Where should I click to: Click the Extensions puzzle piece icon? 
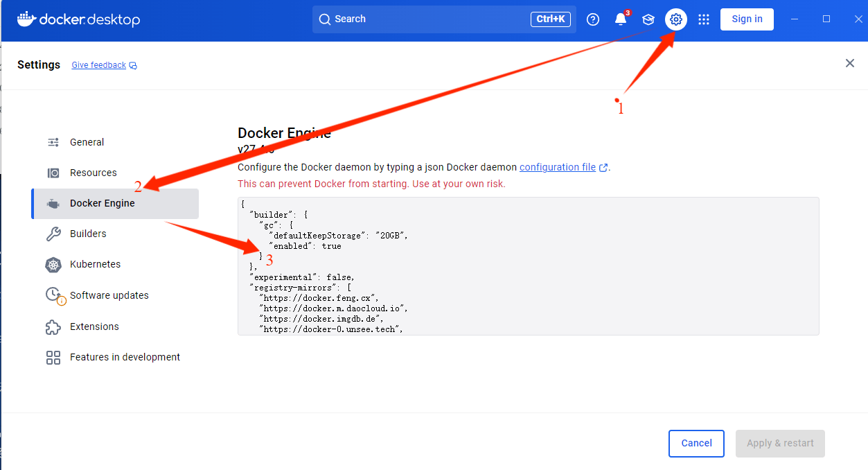(53, 327)
